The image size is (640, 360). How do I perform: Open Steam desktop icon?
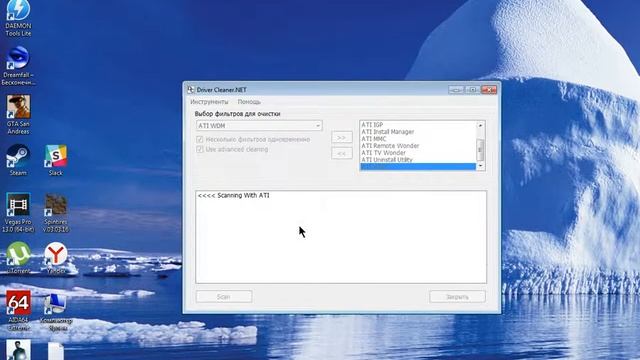pyautogui.click(x=18, y=160)
